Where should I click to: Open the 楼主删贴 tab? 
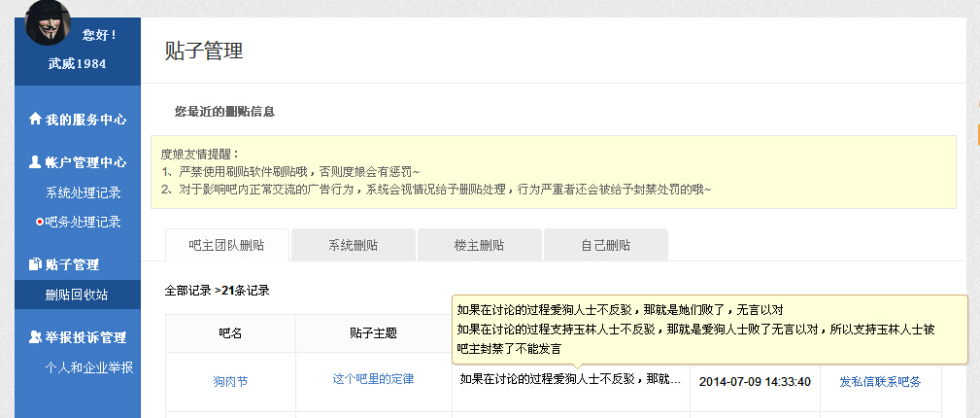pos(479,245)
